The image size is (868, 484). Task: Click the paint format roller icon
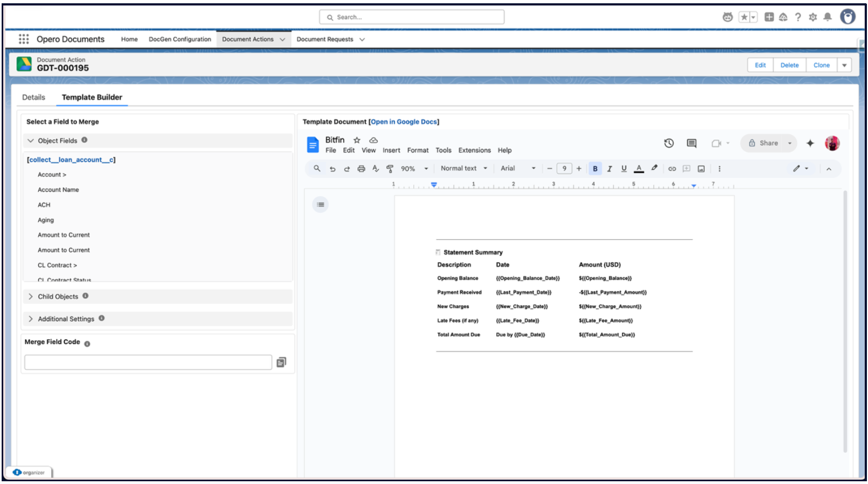(x=390, y=169)
